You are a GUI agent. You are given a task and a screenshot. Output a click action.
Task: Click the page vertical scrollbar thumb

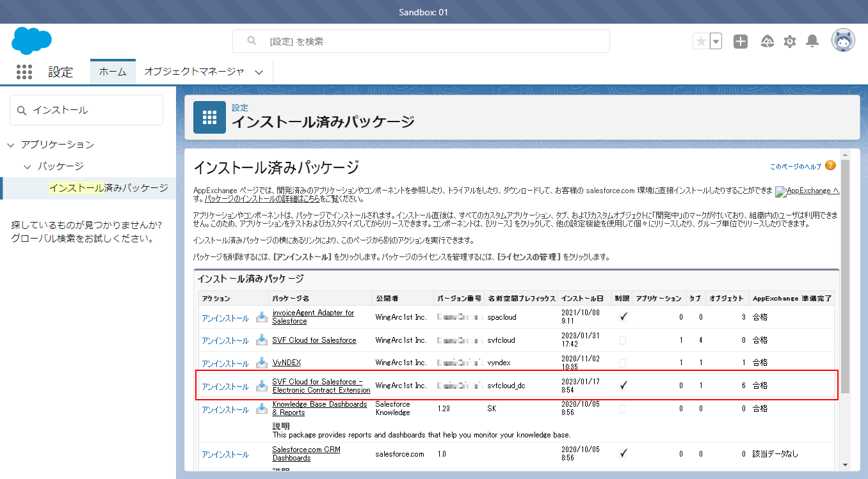(x=845, y=275)
